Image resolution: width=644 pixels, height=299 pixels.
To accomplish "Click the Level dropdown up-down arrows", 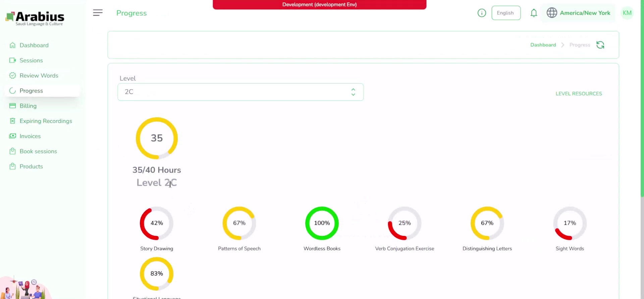I will pos(353,92).
